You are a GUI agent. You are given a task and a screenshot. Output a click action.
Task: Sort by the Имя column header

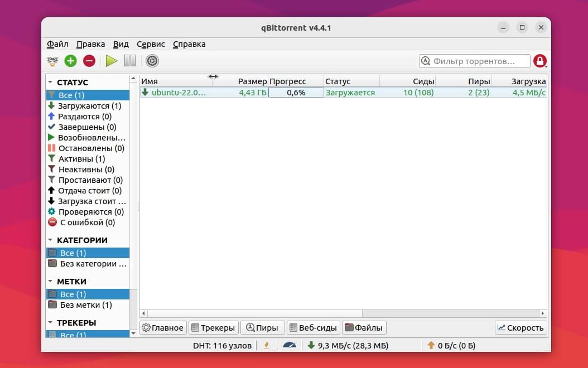(176, 81)
